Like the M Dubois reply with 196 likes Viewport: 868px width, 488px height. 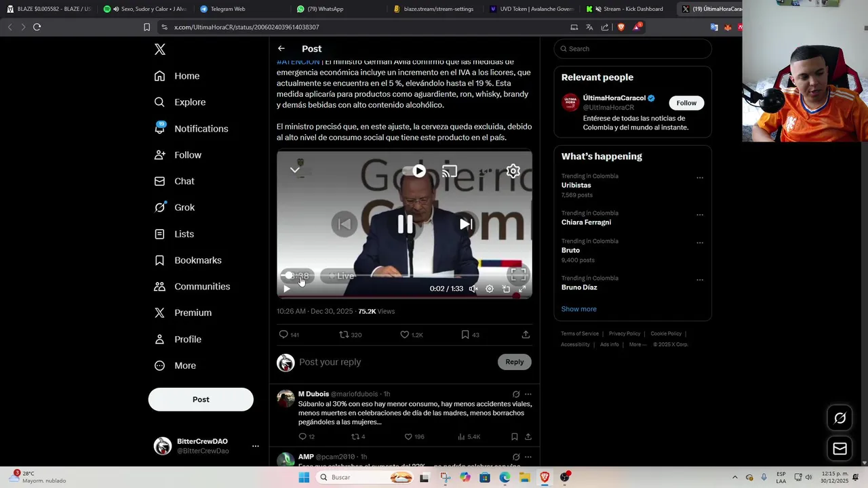click(408, 437)
